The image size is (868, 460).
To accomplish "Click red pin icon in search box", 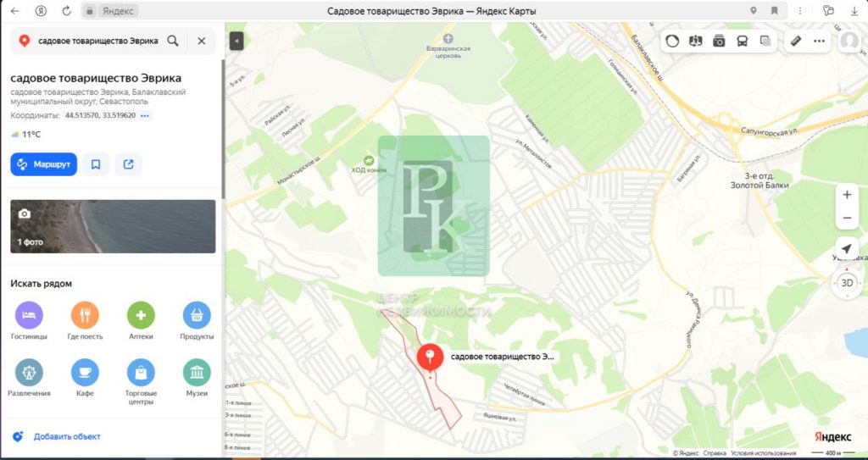I will pyautogui.click(x=24, y=41).
